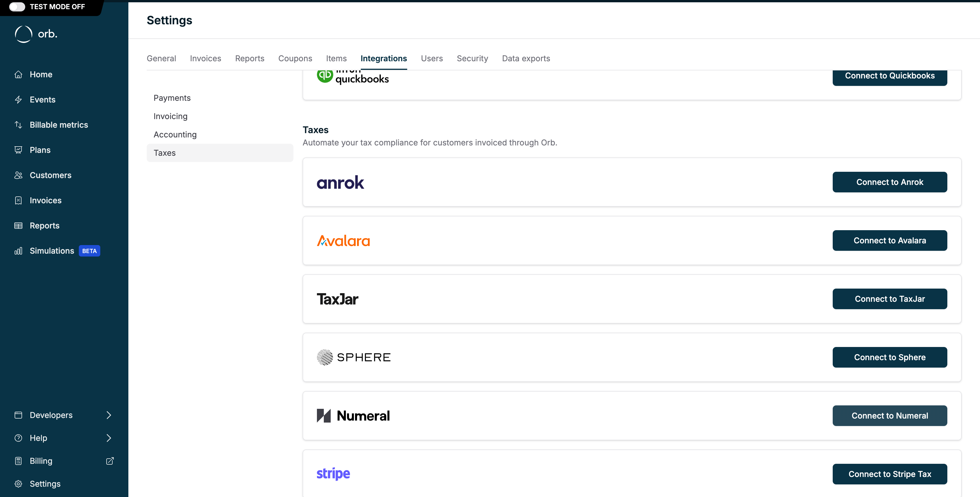Click the Avalara logo
980x497 pixels.
point(343,241)
